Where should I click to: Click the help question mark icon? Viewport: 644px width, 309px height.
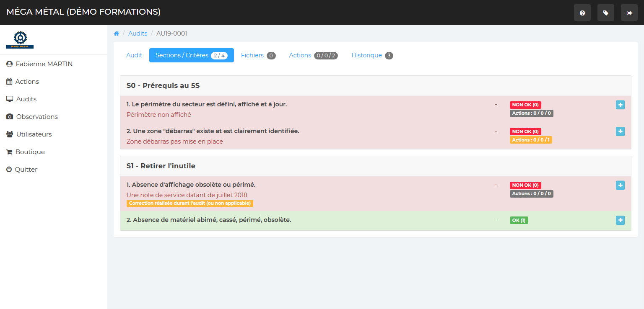(582, 13)
